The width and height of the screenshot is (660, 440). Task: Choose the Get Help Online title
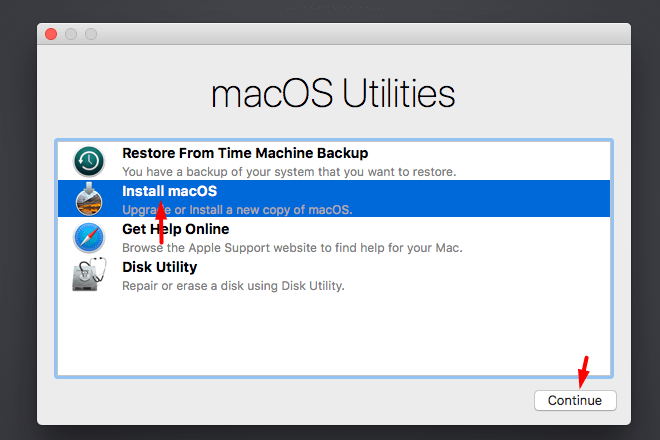(175, 229)
